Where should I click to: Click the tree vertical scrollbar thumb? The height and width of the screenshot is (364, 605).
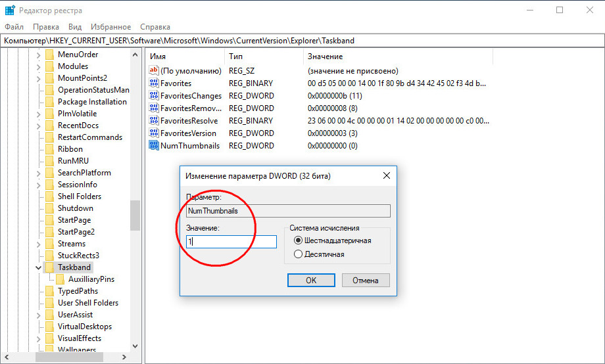tap(135, 215)
